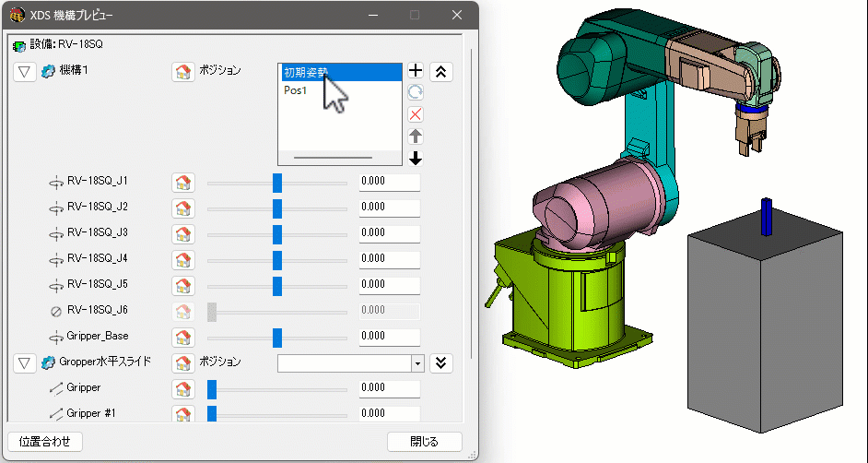Click the 位置合わせ button
Image resolution: width=868 pixels, height=463 pixels.
click(x=44, y=442)
